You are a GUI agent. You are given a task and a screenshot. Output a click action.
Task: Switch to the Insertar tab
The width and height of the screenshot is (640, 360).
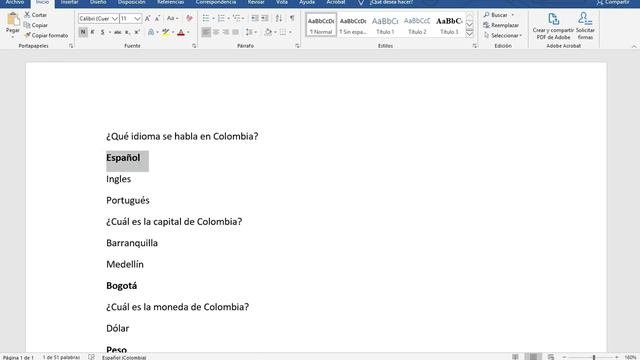[x=69, y=2]
